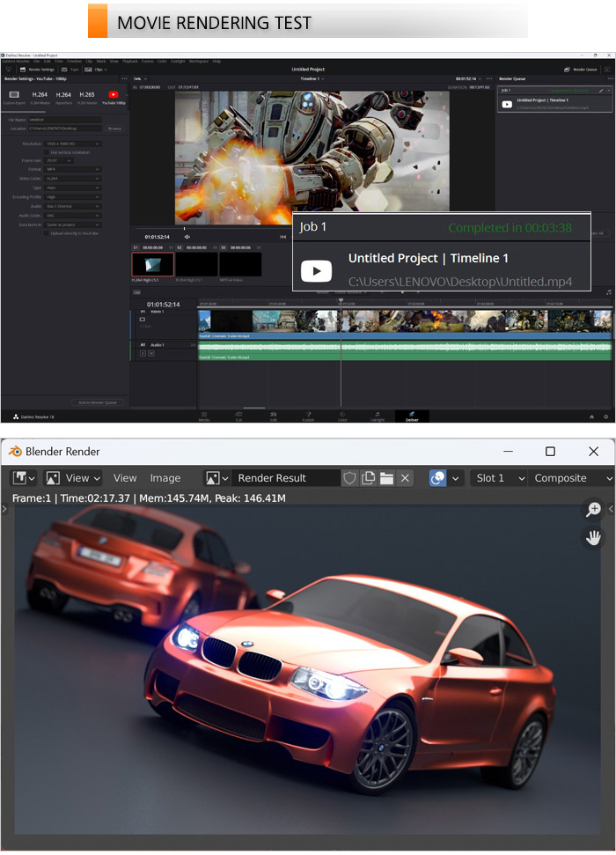Switch to the Edit page

(273, 416)
